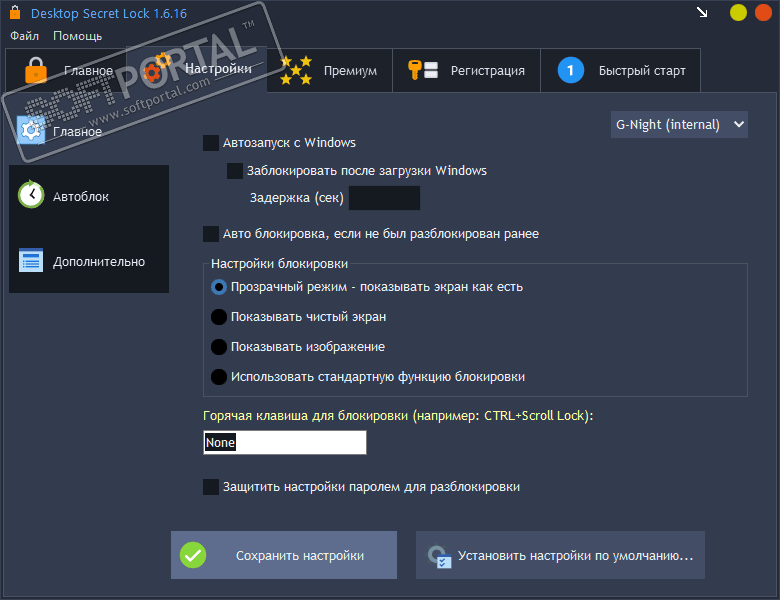Click the Desktop Secret Lock 1.6.16 title

(109, 13)
